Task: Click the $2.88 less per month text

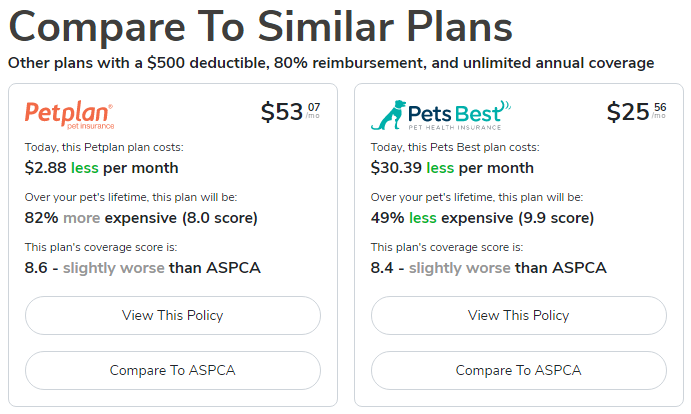Action: click(101, 167)
